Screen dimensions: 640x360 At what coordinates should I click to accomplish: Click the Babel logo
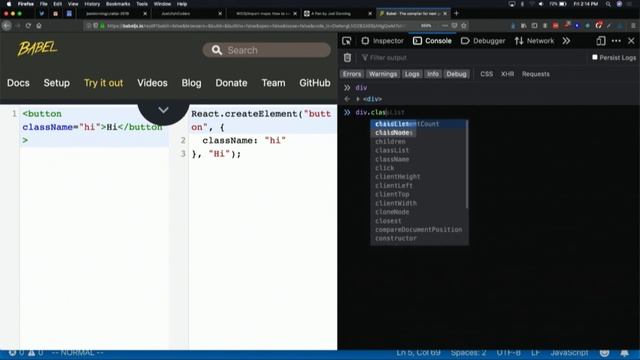[x=37, y=49]
